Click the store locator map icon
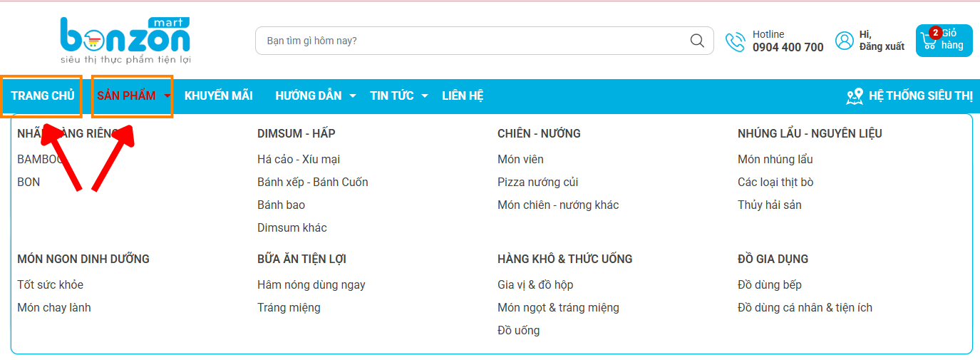The image size is (980, 360). (x=855, y=96)
